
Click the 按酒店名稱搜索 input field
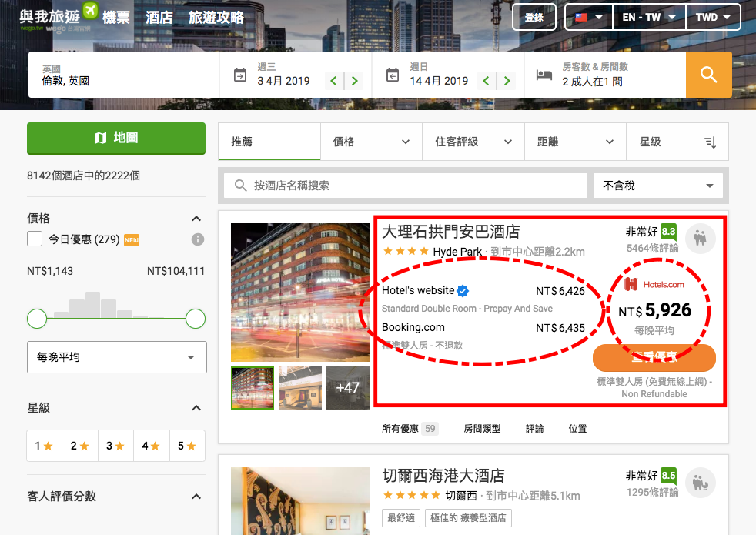(x=406, y=186)
